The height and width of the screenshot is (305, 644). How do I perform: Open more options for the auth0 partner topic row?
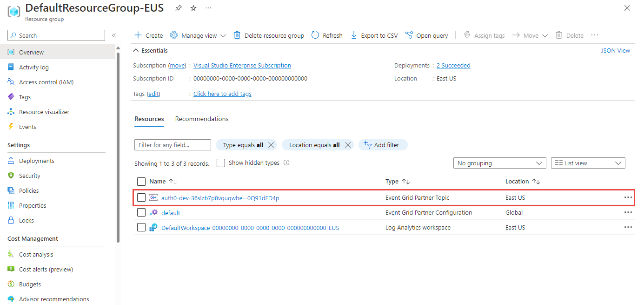628,197
